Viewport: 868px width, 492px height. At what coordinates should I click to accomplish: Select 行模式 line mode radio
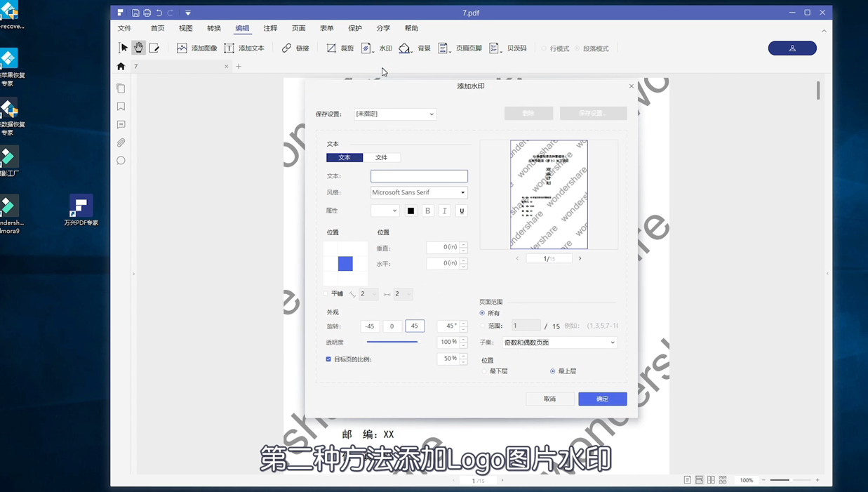(544, 48)
